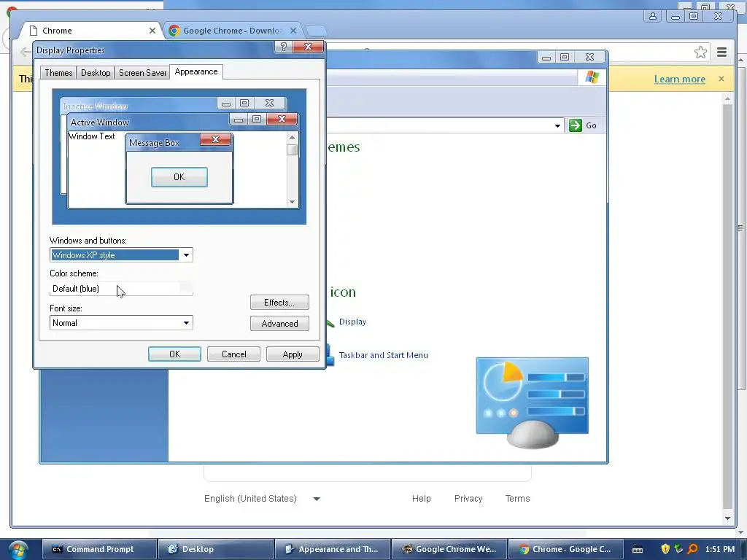Click the green Go arrow button
The width and height of the screenshot is (747, 560).
(x=576, y=125)
